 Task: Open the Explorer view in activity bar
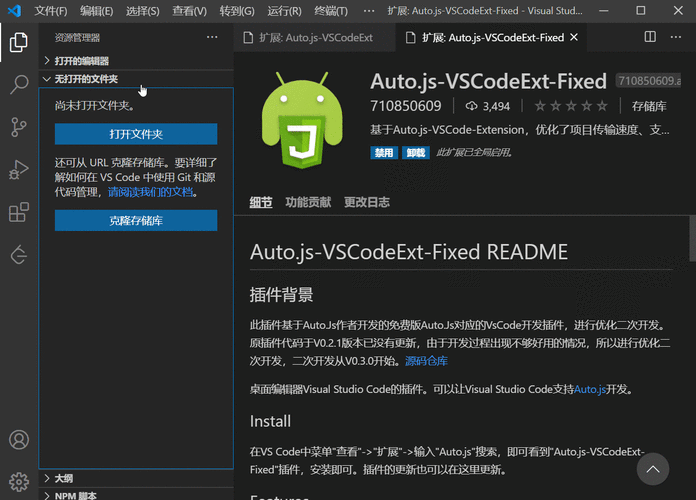(19, 42)
